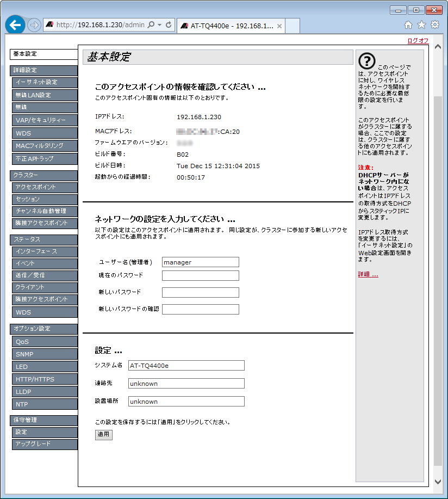This screenshot has height=499, width=448.
Task: Open アップグレード menu item
Action: pos(45,444)
